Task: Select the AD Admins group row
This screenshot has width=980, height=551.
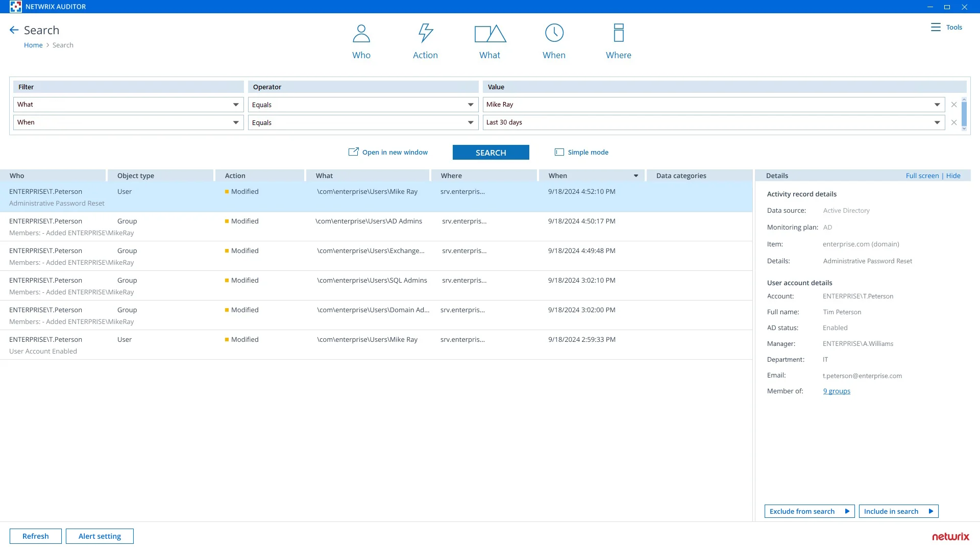Action: (376, 227)
